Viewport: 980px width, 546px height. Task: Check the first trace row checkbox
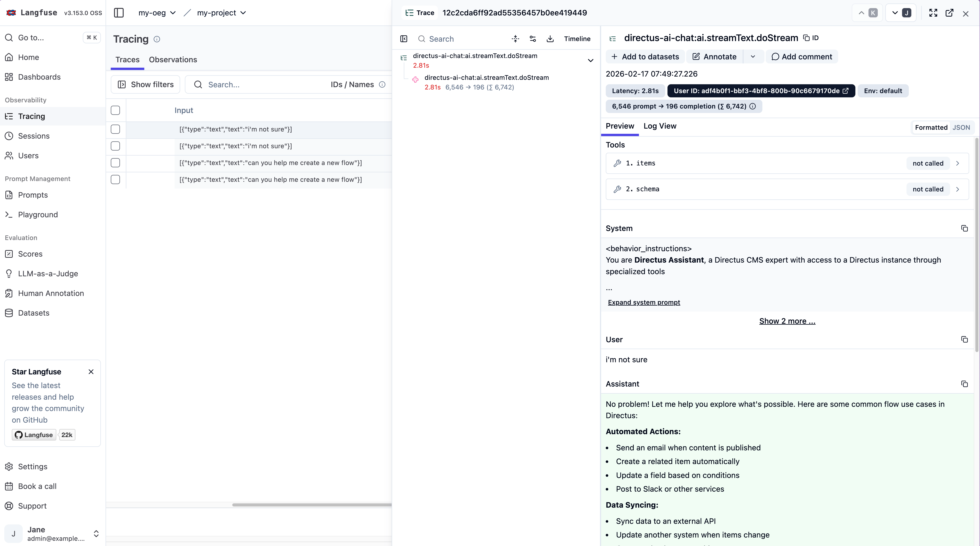tap(115, 129)
